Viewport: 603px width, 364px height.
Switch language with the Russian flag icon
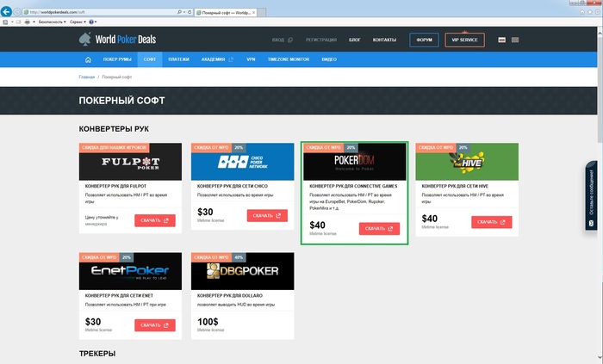pos(502,40)
